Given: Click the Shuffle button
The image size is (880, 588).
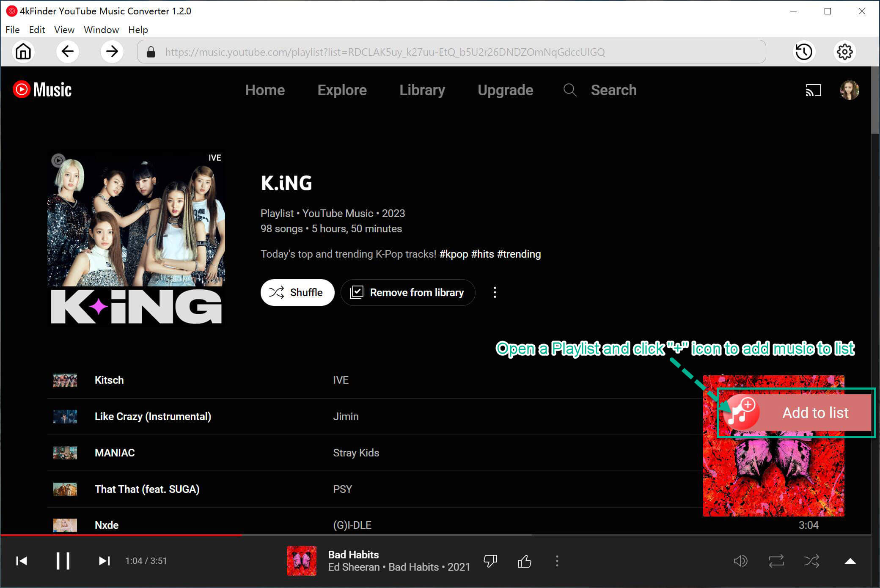Looking at the screenshot, I should tap(297, 293).
